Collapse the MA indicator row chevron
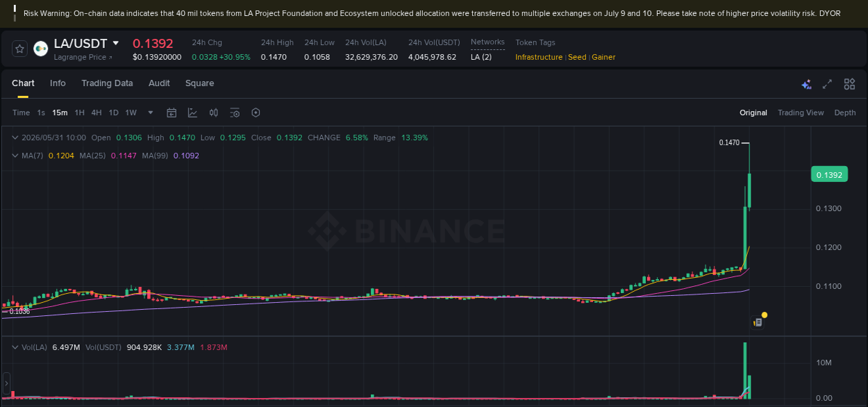The image size is (868, 407). tap(15, 156)
